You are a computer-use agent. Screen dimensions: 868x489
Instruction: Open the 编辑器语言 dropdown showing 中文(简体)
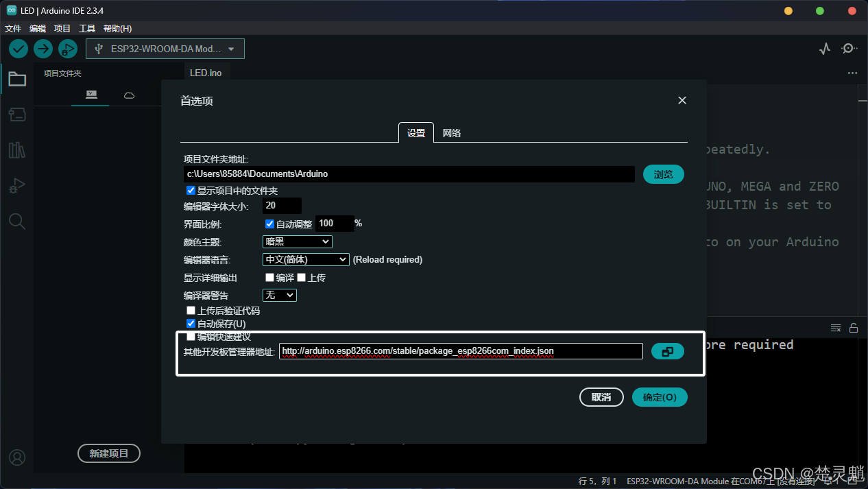(x=306, y=259)
